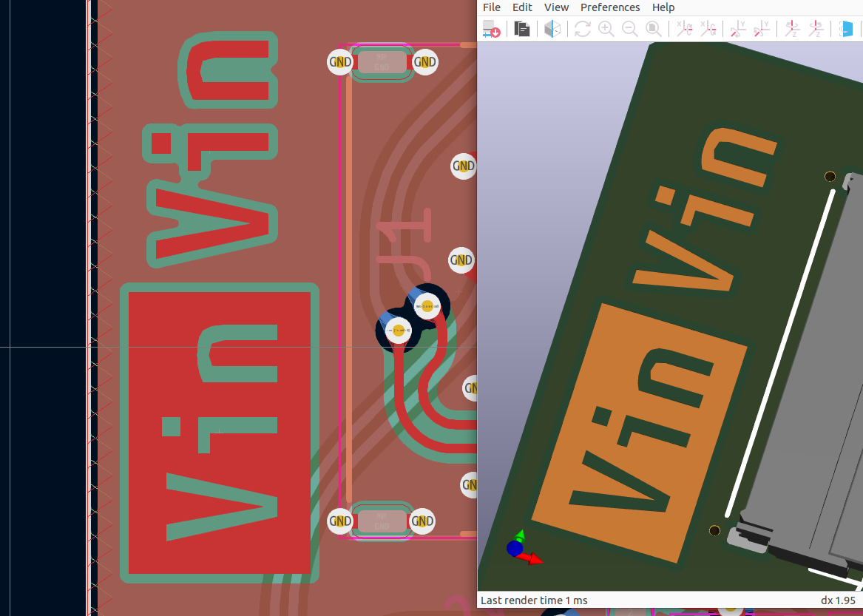Open the Help menu
The image size is (863, 616).
[x=663, y=7]
